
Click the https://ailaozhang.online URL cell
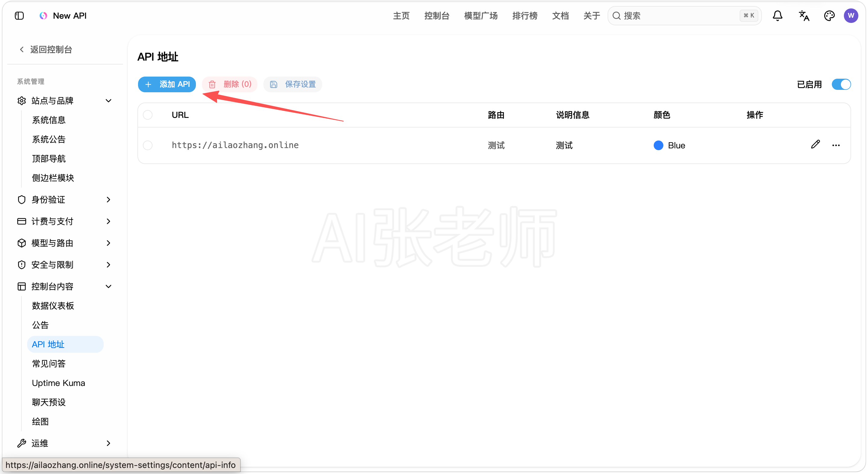(235, 145)
